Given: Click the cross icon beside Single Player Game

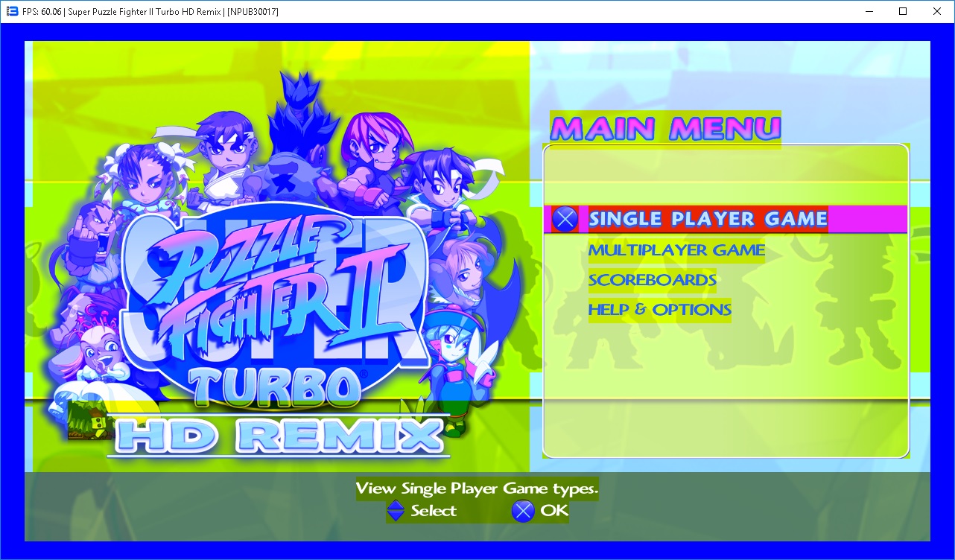Looking at the screenshot, I should point(565,219).
